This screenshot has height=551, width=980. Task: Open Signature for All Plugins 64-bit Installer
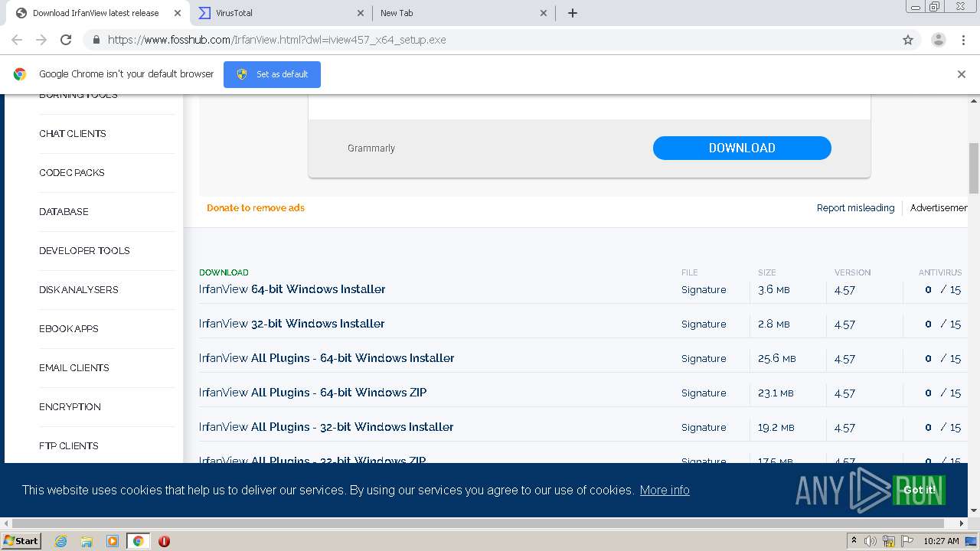pos(704,358)
